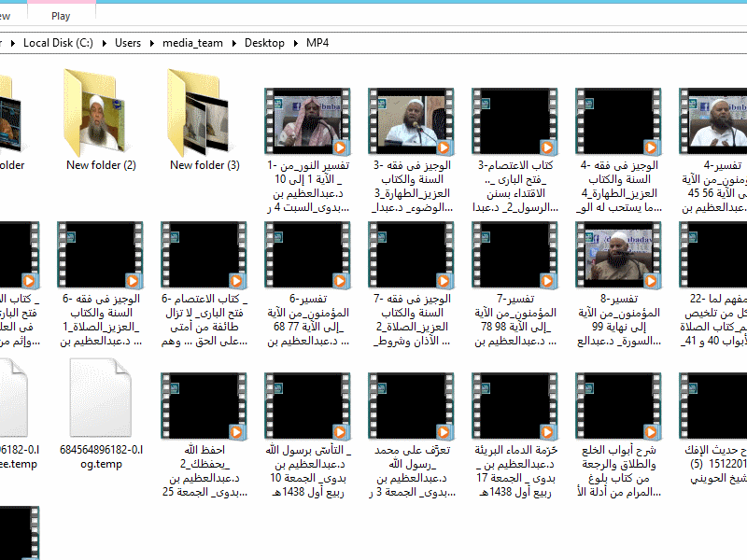
Task: Switch to the Play ribbon tab
Action: (x=61, y=15)
